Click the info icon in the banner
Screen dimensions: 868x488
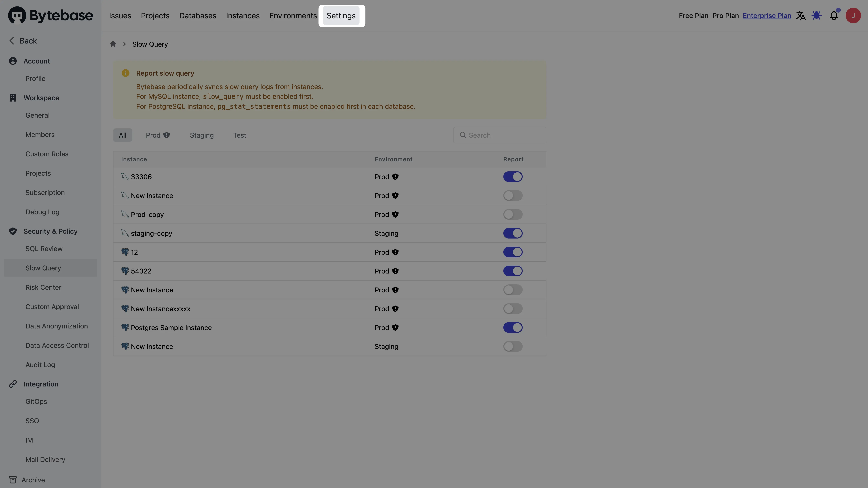pos(125,73)
